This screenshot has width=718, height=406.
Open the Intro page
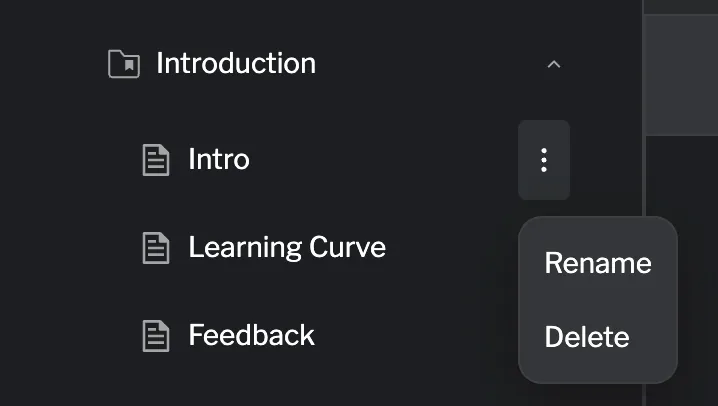pos(218,160)
